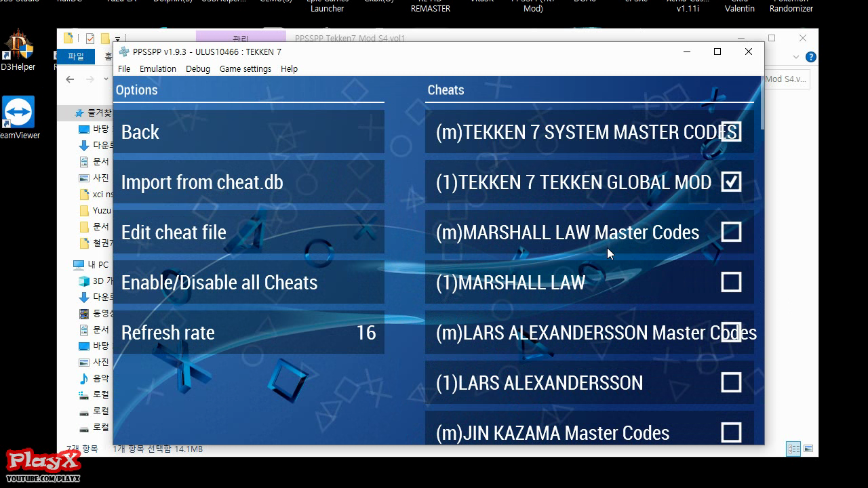The image size is (868, 488).
Task: Enable JIN KAZAMA Master Codes checkbox
Action: pos(731,432)
